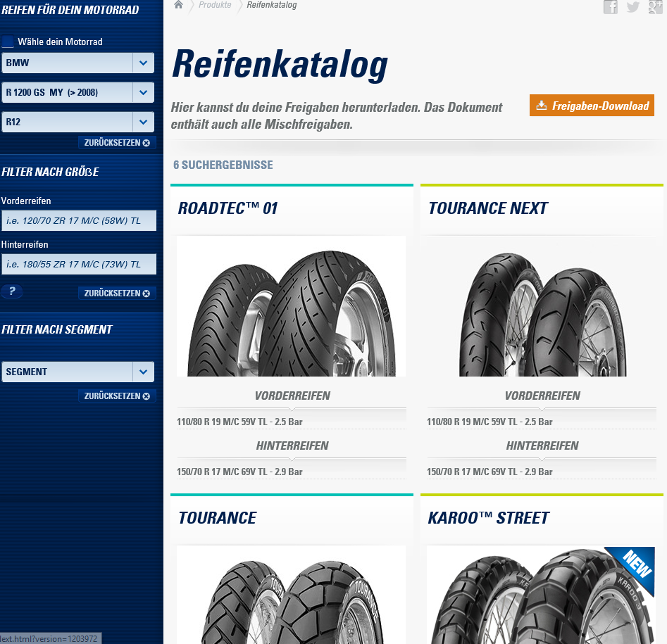Open the Facebook share icon
The image size is (667, 644).
(x=611, y=7)
